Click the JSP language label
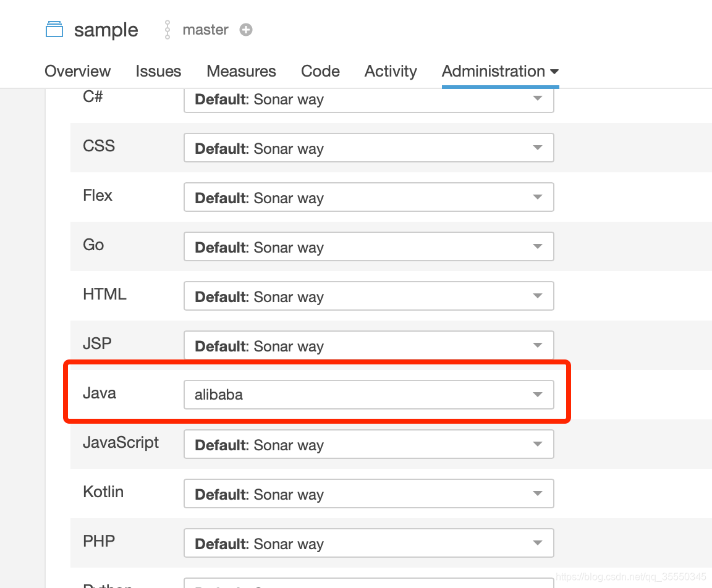 (x=97, y=343)
